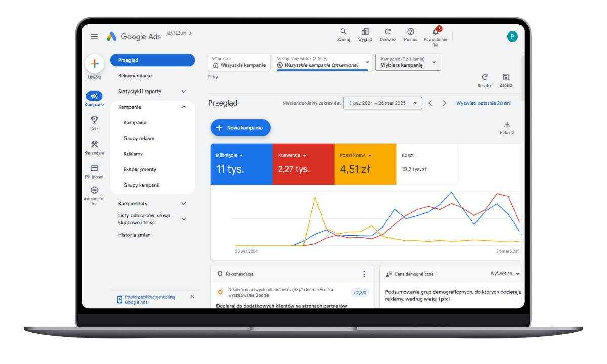Click the Utwórz plus button

point(94,64)
